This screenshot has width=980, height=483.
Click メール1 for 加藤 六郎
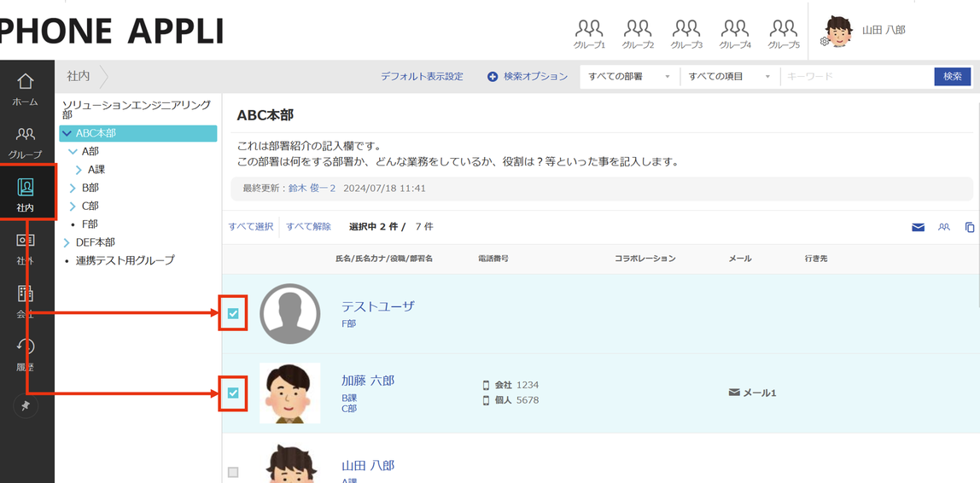(760, 393)
